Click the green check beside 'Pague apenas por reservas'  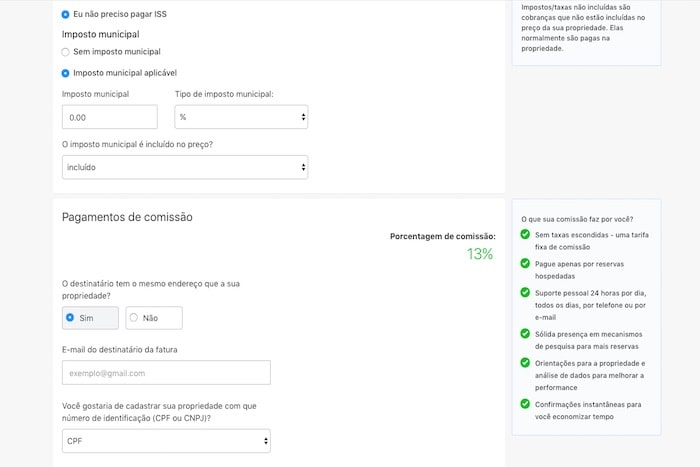[x=525, y=263]
